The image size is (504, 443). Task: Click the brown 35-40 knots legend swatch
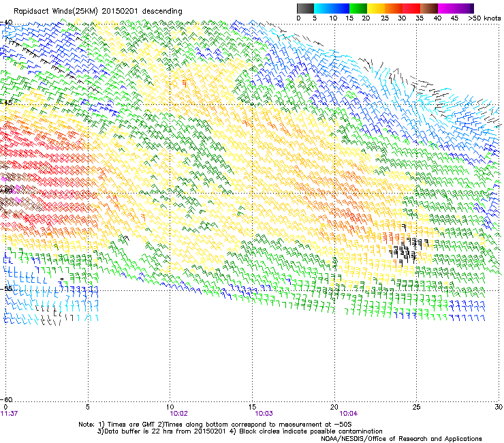pos(429,8)
